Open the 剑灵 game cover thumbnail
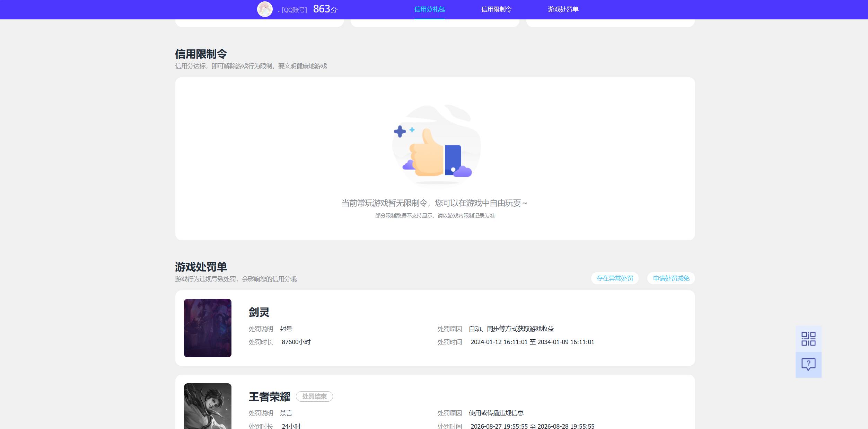 coord(208,328)
